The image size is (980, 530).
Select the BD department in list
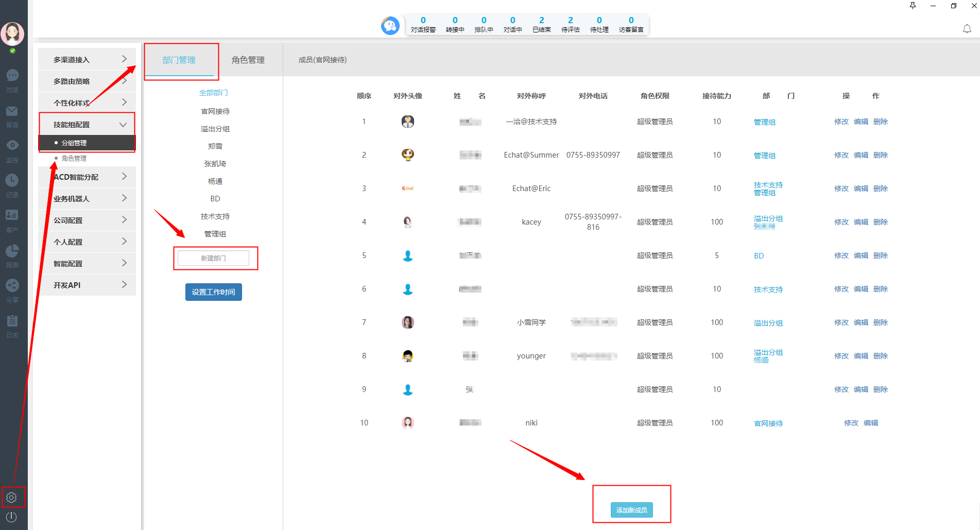[x=215, y=199]
